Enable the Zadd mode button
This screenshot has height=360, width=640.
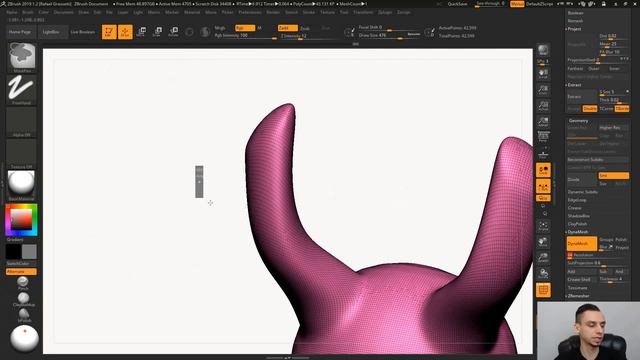pyautogui.click(x=287, y=28)
